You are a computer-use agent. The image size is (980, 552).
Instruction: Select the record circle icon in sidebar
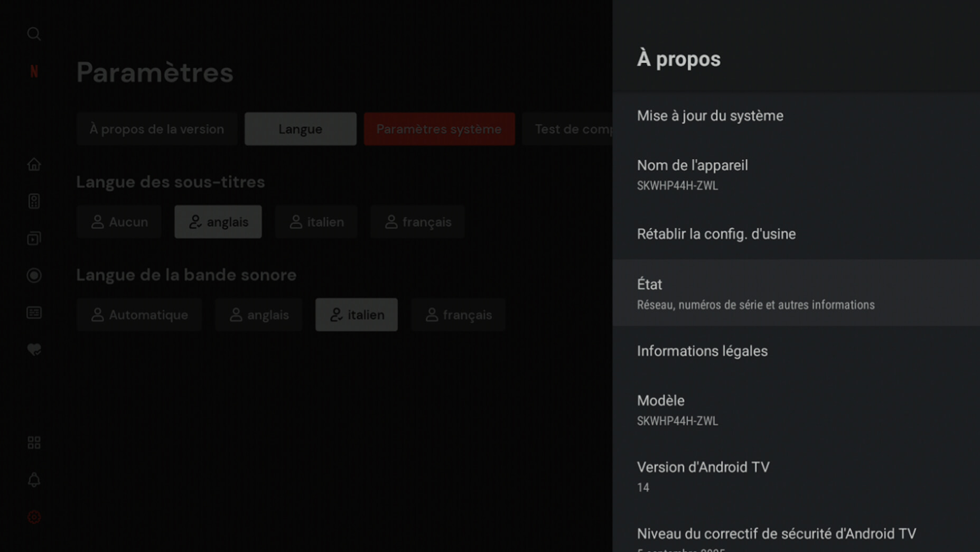click(34, 275)
